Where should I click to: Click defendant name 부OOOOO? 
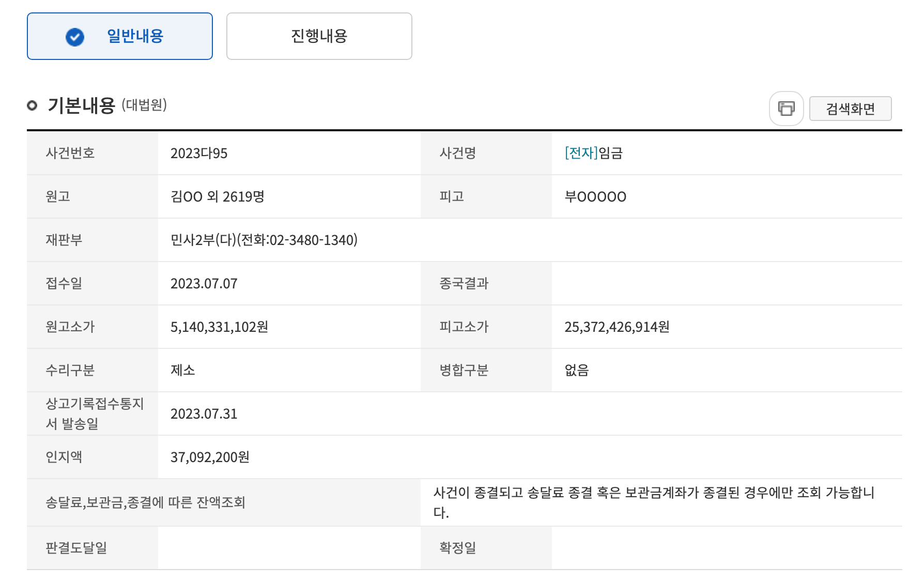595,197
